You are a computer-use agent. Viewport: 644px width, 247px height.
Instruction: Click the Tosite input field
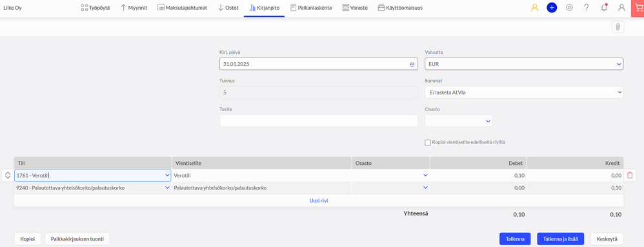(318, 121)
